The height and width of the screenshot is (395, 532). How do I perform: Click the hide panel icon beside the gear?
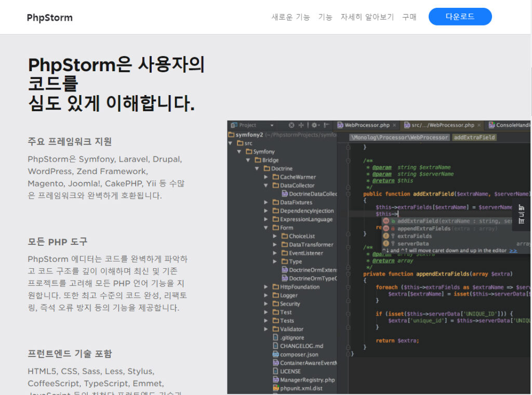326,125
